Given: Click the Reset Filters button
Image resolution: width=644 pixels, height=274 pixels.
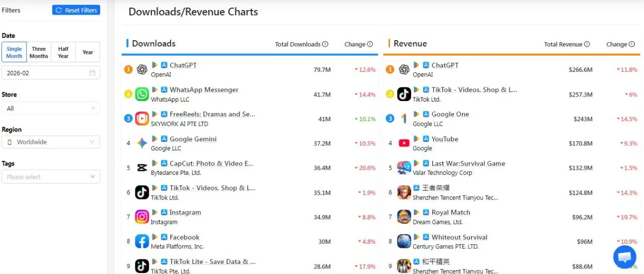Looking at the screenshot, I should click(x=76, y=10).
